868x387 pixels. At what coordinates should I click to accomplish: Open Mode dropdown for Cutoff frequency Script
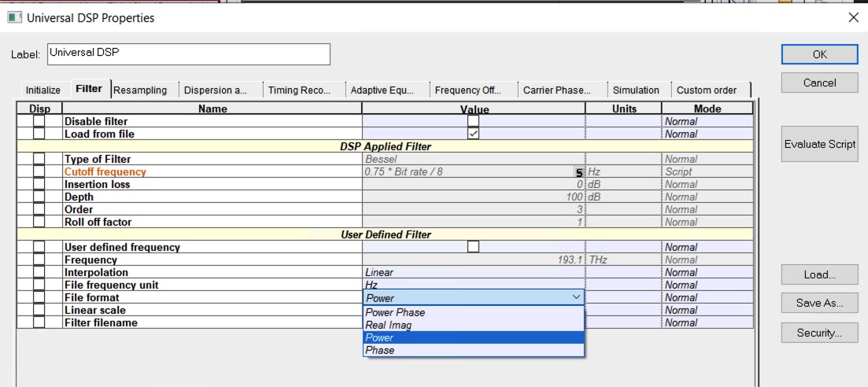point(707,171)
